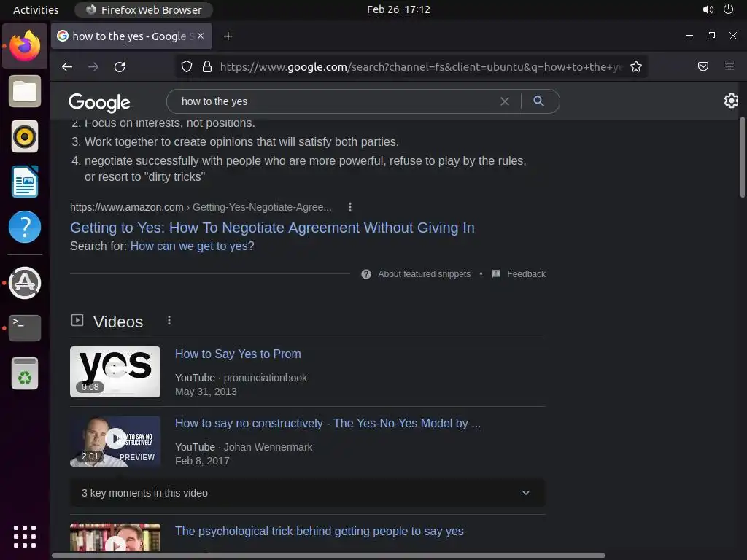Open 'Getting to Yes' Amazon result link

click(x=272, y=227)
